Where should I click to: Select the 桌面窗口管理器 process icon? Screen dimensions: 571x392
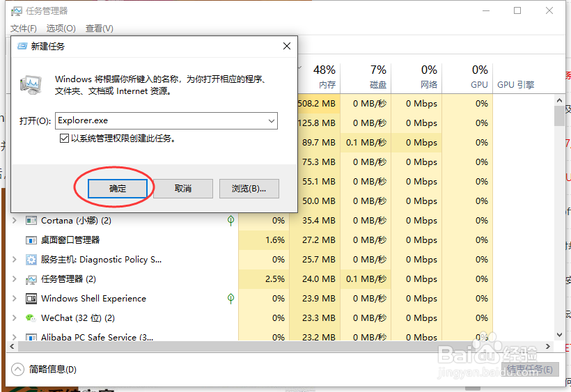(x=31, y=240)
